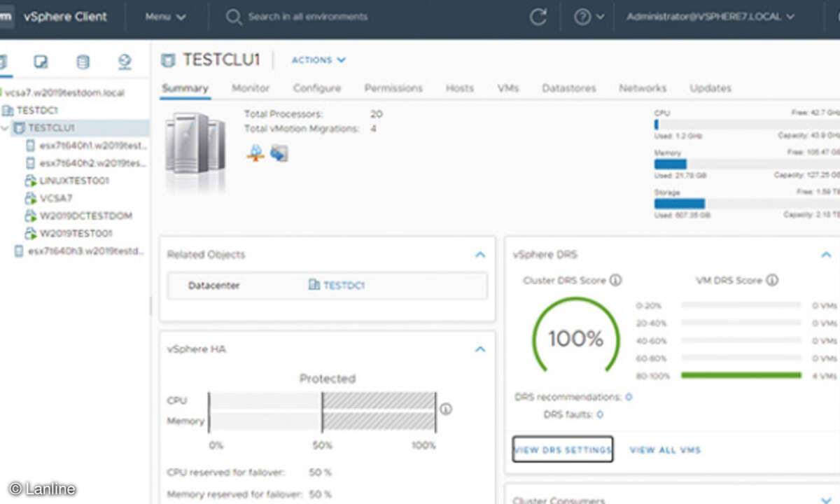Collapse the vSphere HA panel
Screen dimensions: 840x504
[x=480, y=349]
